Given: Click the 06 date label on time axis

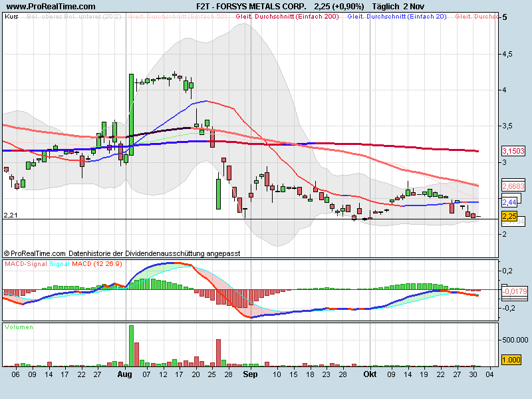Looking at the screenshot, I should 15,374.
